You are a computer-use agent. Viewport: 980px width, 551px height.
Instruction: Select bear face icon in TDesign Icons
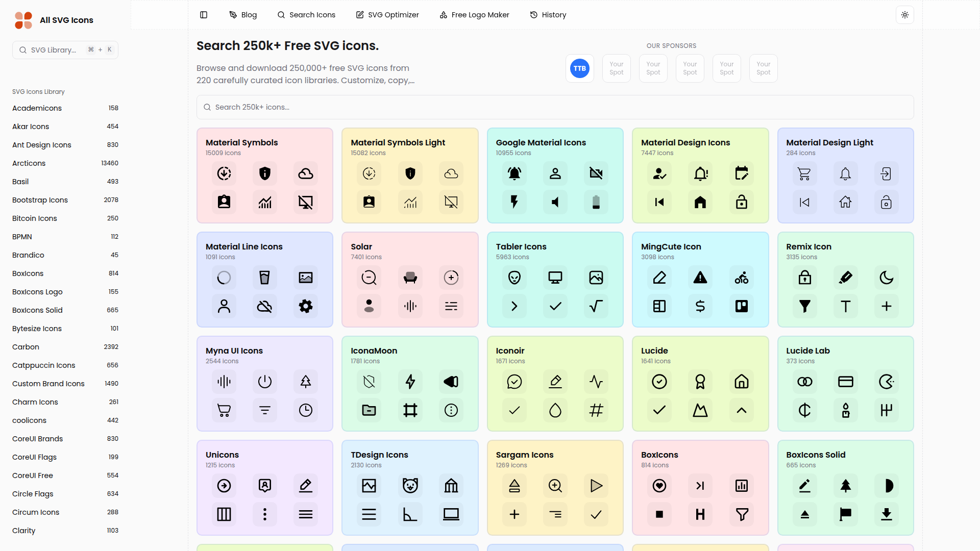tap(410, 486)
